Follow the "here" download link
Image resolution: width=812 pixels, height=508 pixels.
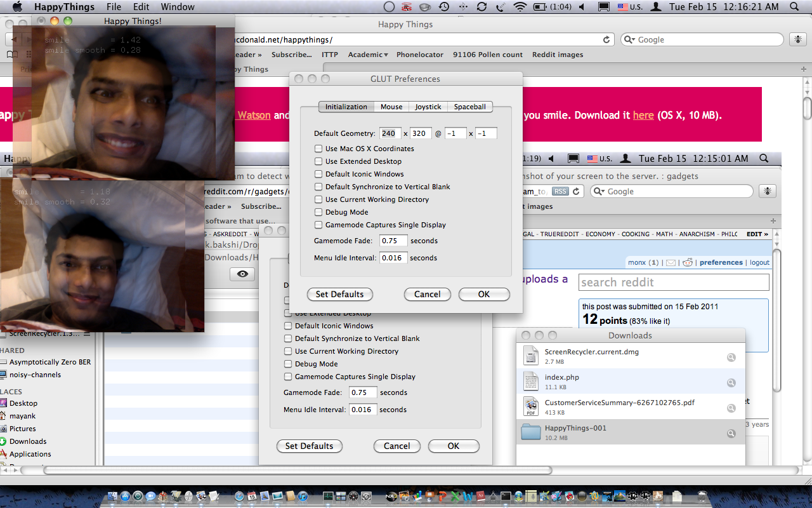643,115
